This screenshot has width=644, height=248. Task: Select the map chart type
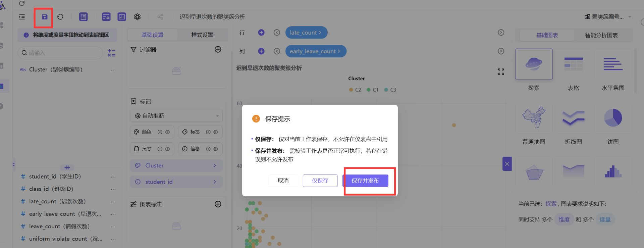click(534, 118)
